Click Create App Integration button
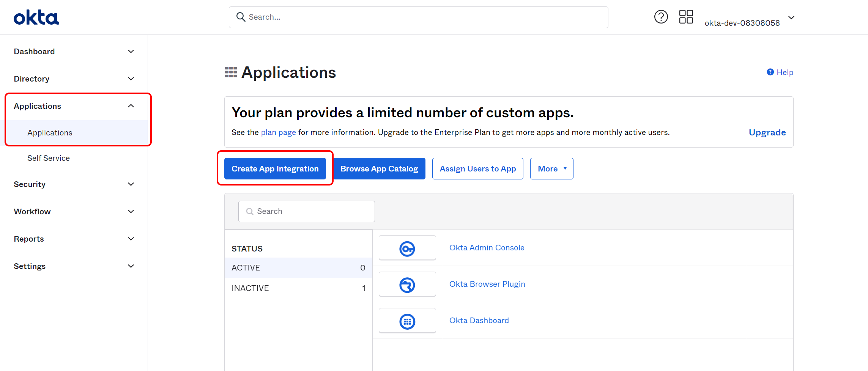Viewport: 868px width, 371px height. (x=275, y=169)
